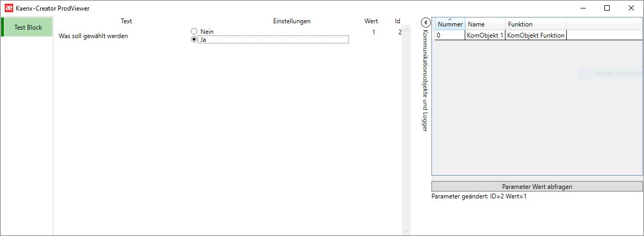Click the Einstellungen column heading
Viewport: 644px width, 236px height.
click(x=292, y=21)
